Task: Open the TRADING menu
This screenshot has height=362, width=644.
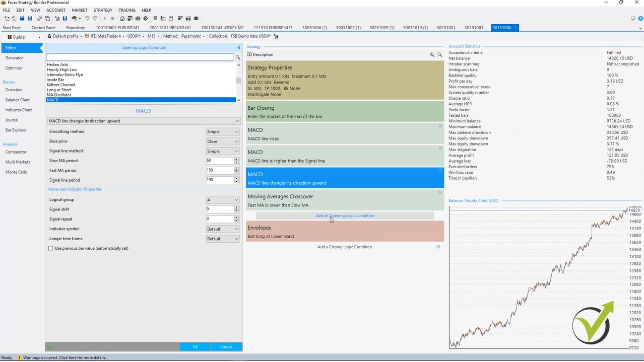Action: [x=126, y=10]
